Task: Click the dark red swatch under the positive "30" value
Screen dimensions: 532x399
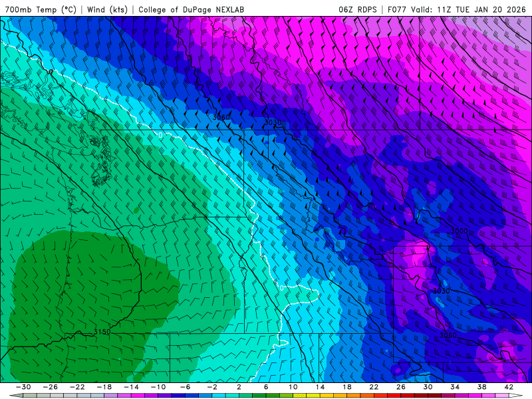Action: click(x=435, y=396)
